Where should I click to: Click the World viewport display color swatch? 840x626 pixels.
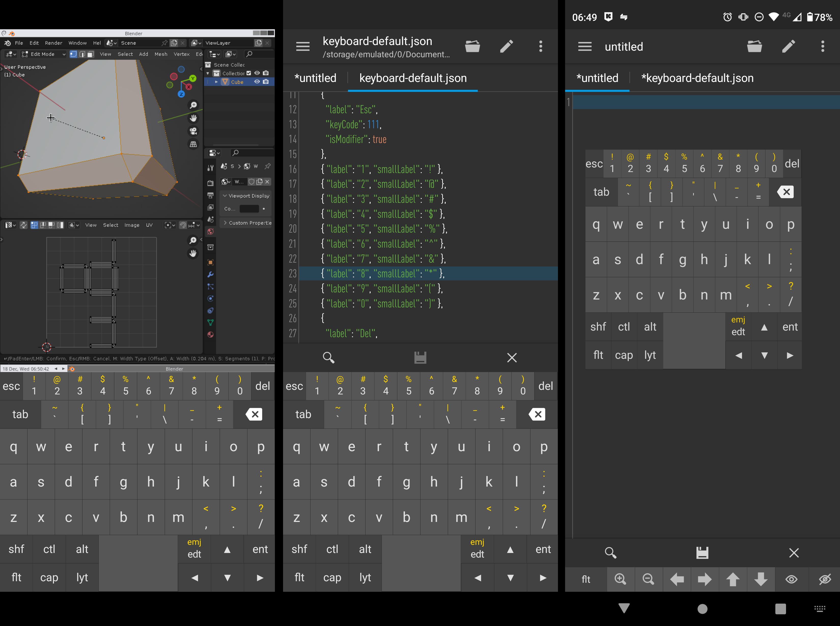(249, 209)
